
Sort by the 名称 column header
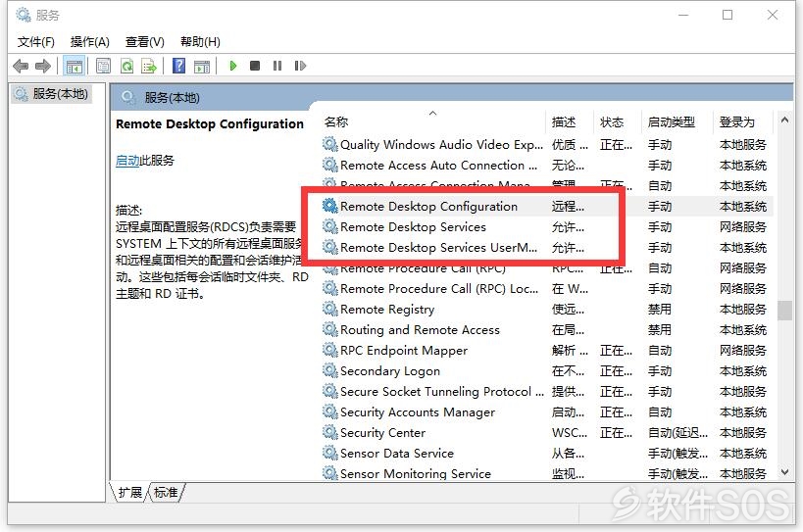(336, 121)
